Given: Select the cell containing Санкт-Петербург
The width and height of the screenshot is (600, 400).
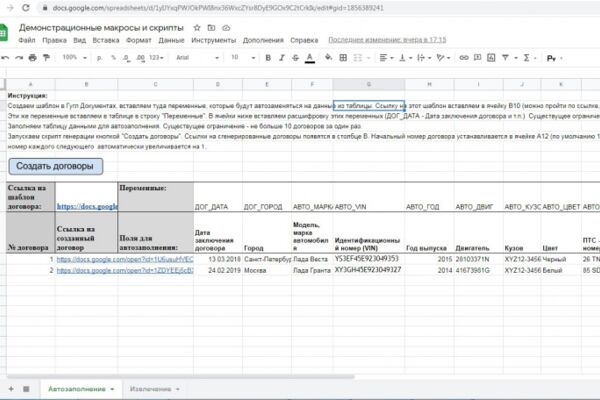Looking at the screenshot, I should point(267,259).
